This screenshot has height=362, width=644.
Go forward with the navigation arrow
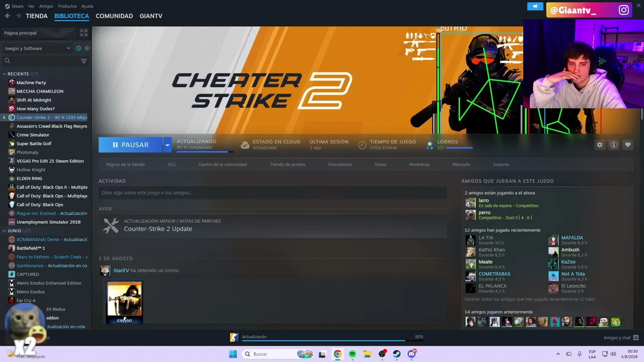18,16
